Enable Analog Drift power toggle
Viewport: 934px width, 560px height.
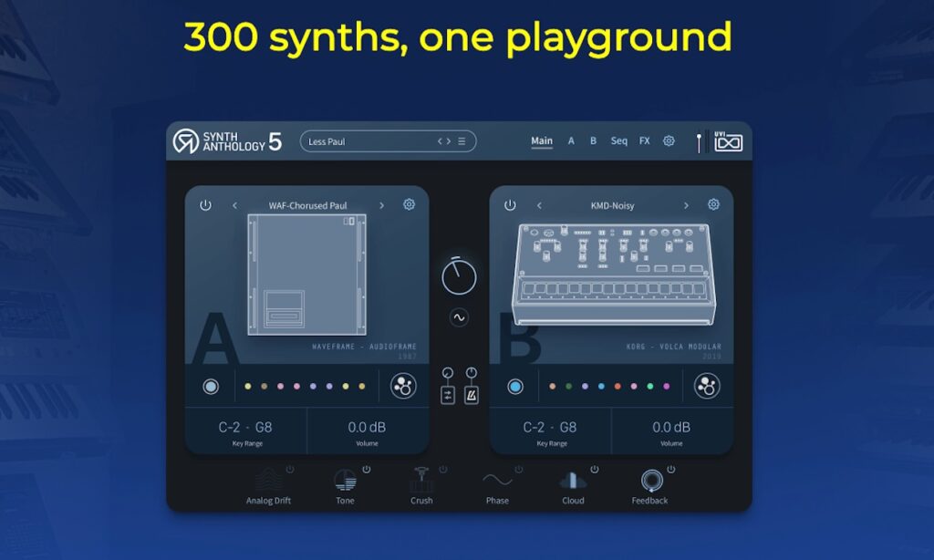click(290, 470)
